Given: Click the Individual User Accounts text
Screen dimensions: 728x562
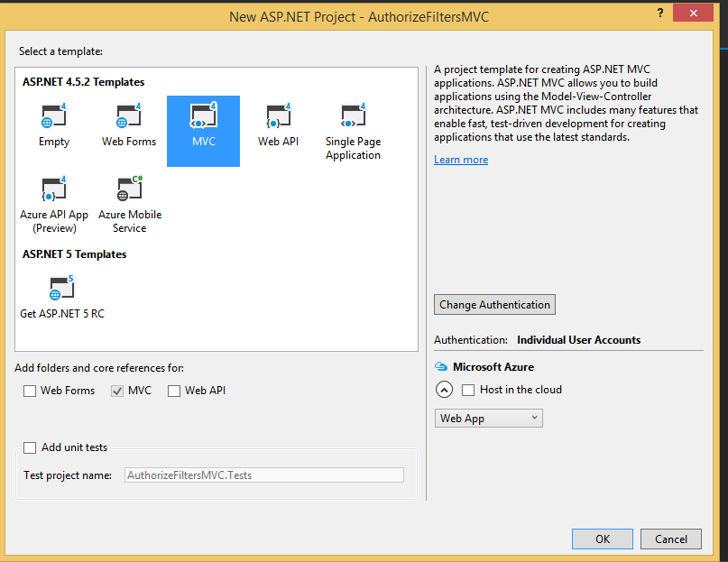Looking at the screenshot, I should pyautogui.click(x=578, y=340).
